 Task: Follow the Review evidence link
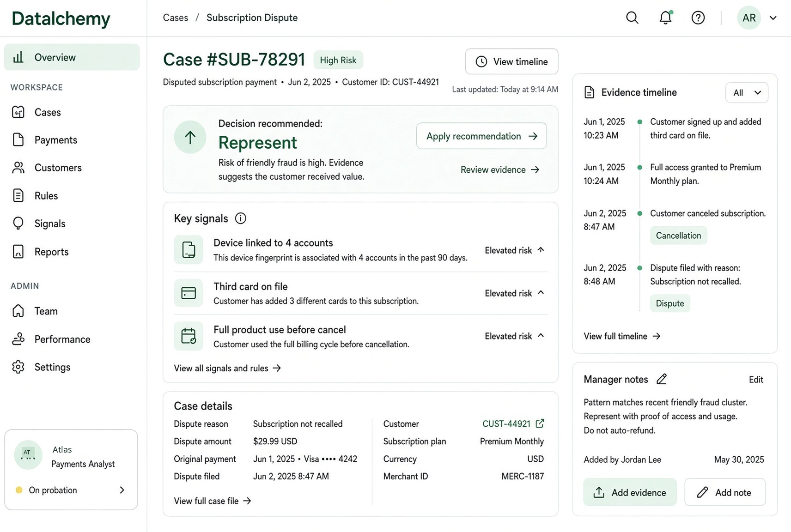[500, 169]
